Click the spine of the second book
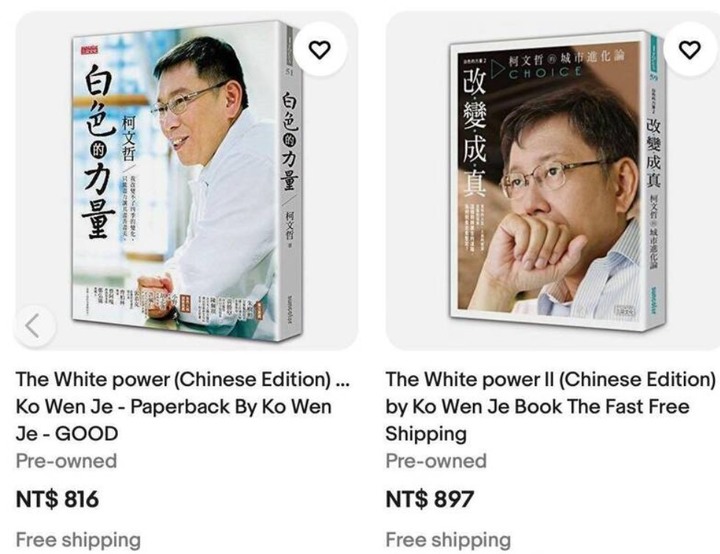The width and height of the screenshot is (720, 554). click(x=655, y=181)
